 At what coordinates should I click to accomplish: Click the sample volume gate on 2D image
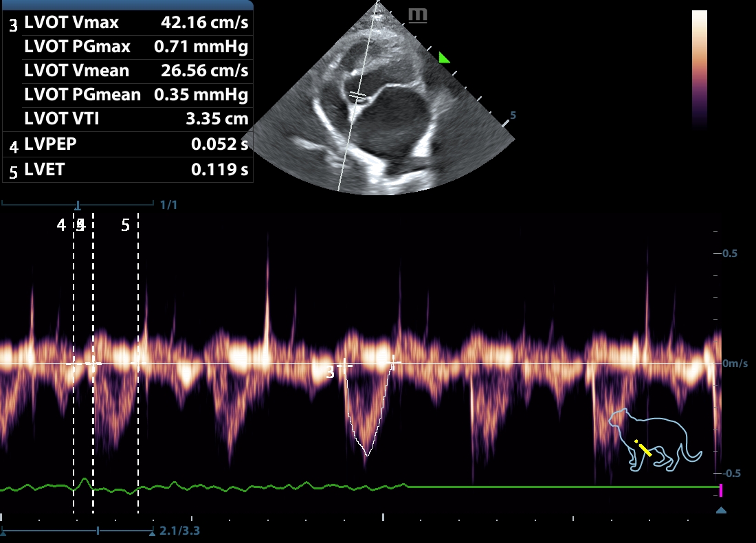pos(355,96)
